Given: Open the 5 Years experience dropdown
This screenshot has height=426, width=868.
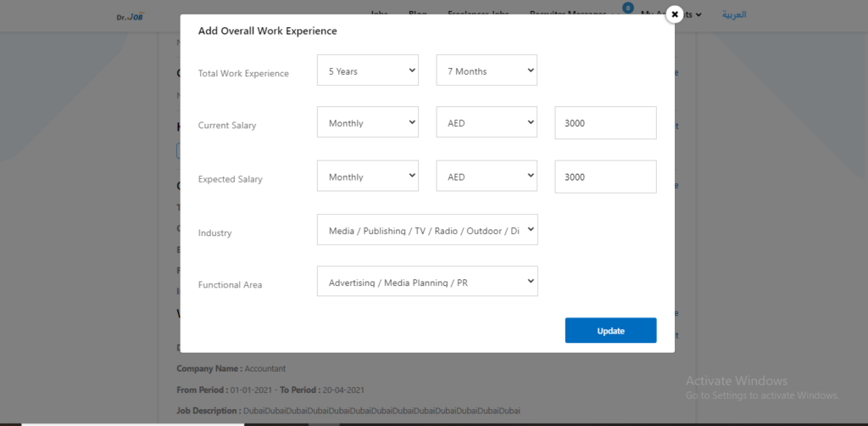Looking at the screenshot, I should 368,70.
